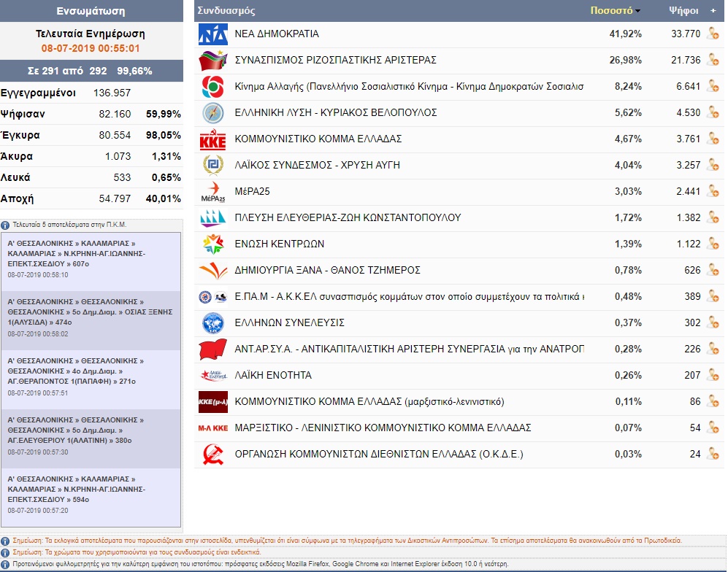The width and height of the screenshot is (728, 572).
Task: Click the ΠΛΕΥΣΗ ΕΛΕΥΘΕΡΙΑΣ sails logo
Action: coord(213,217)
